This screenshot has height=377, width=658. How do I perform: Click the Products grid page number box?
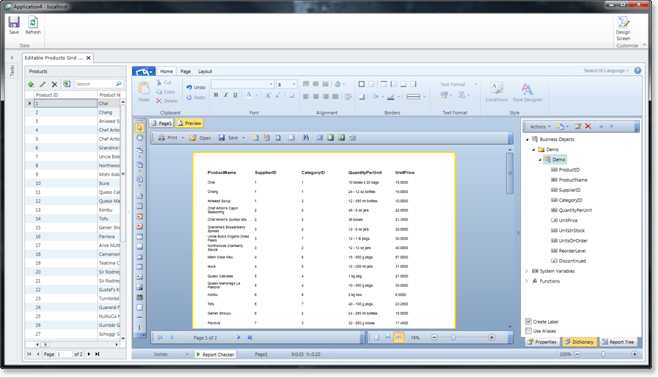tap(64, 354)
